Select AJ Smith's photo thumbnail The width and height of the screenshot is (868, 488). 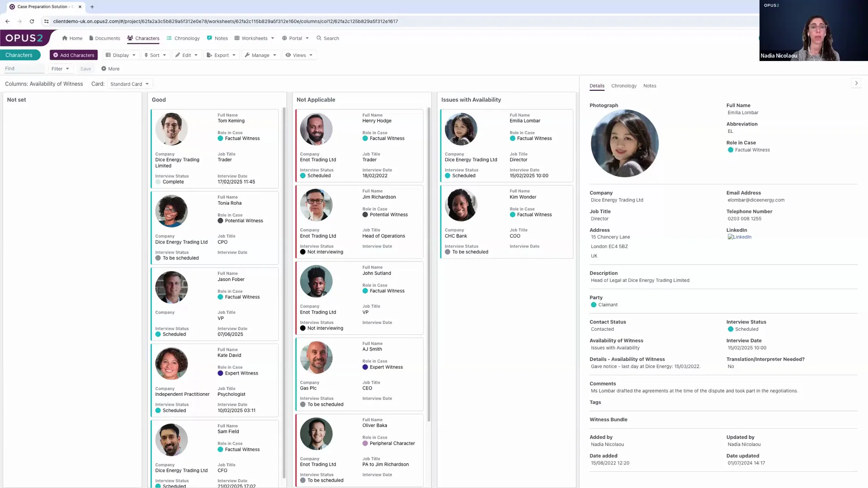(x=316, y=358)
